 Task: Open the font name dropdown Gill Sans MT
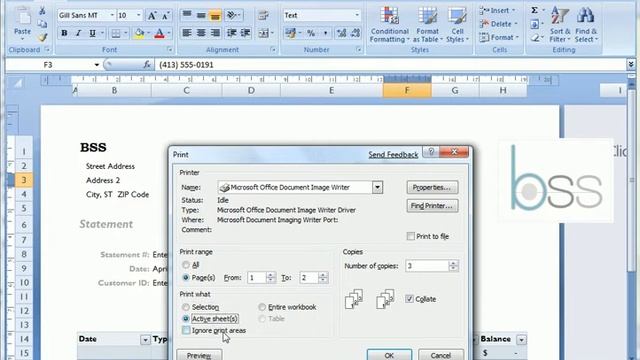coord(112,16)
